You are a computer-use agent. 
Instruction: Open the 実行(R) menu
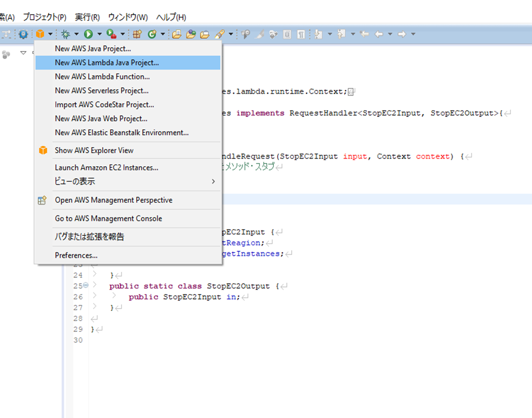[87, 17]
